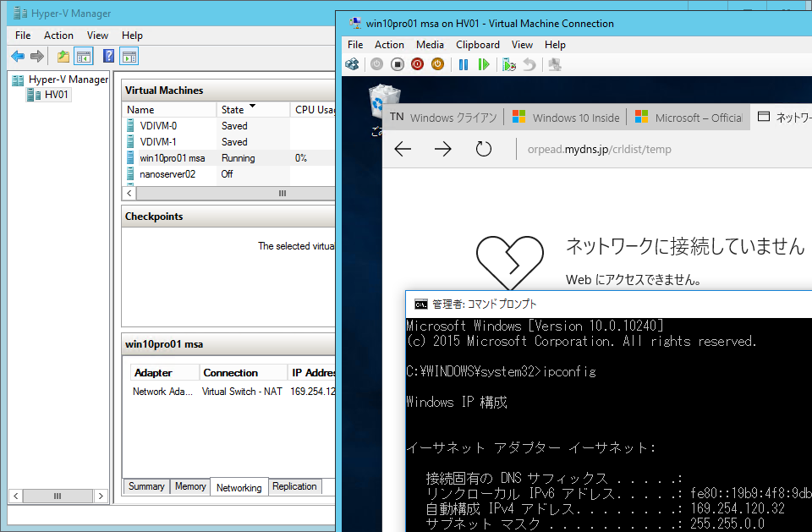Click right arrow of tree pane scrollbar
The width and height of the screenshot is (812, 532).
(101, 496)
